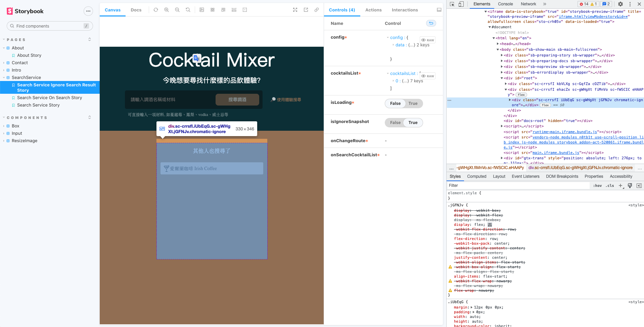Viewport: 644px width, 327px height.
Task: Click the errors count badge showing 14
Action: coord(584,4)
